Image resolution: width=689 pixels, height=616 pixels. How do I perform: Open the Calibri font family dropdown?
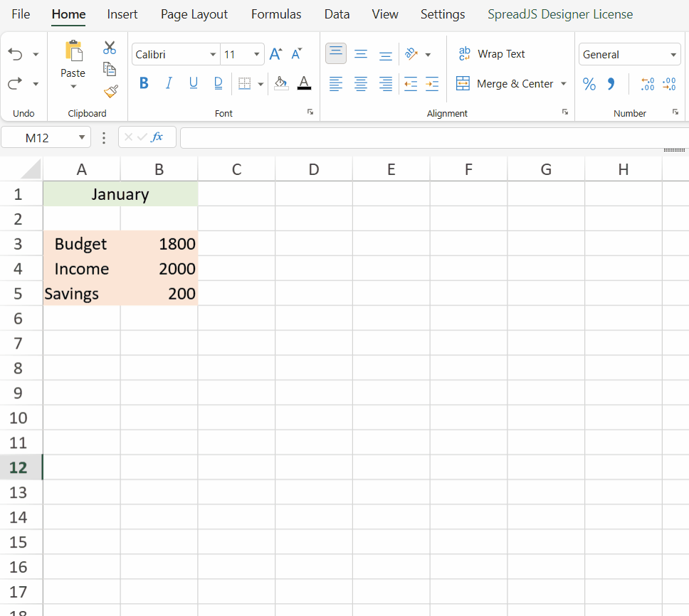pos(213,55)
